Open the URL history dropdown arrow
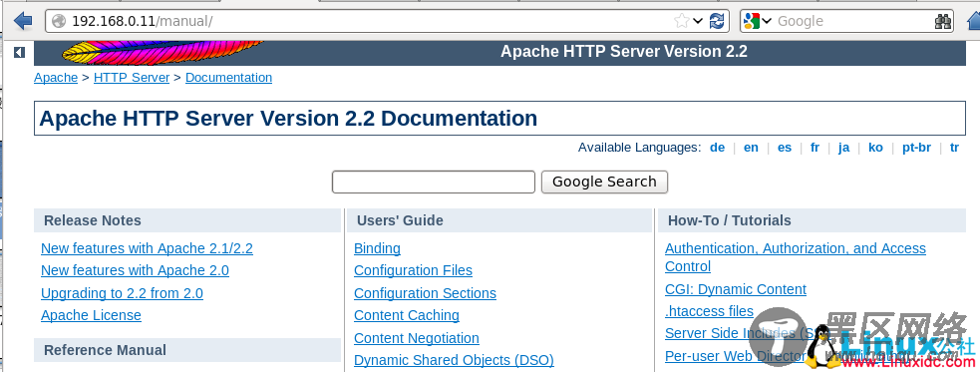The width and height of the screenshot is (980, 372). [x=698, y=21]
